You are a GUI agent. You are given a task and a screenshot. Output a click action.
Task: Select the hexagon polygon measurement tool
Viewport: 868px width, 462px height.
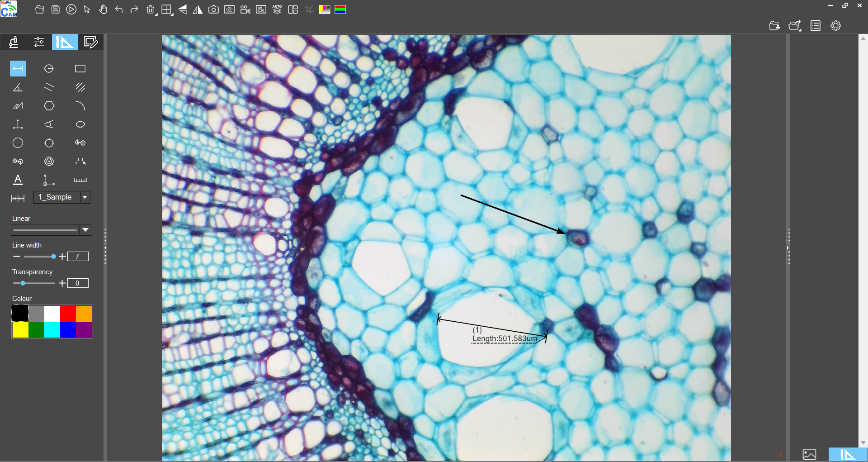[x=49, y=106]
